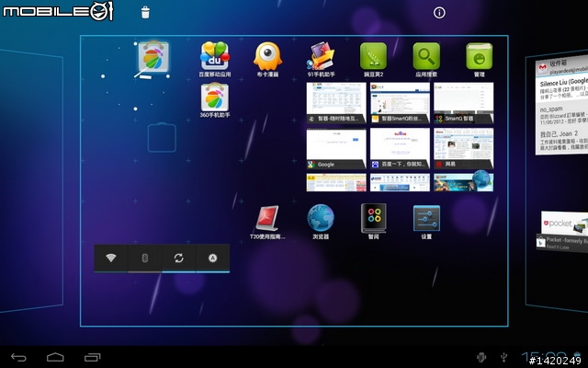
Task: Open the Google bookmark thumbnail
Action: 336,148
